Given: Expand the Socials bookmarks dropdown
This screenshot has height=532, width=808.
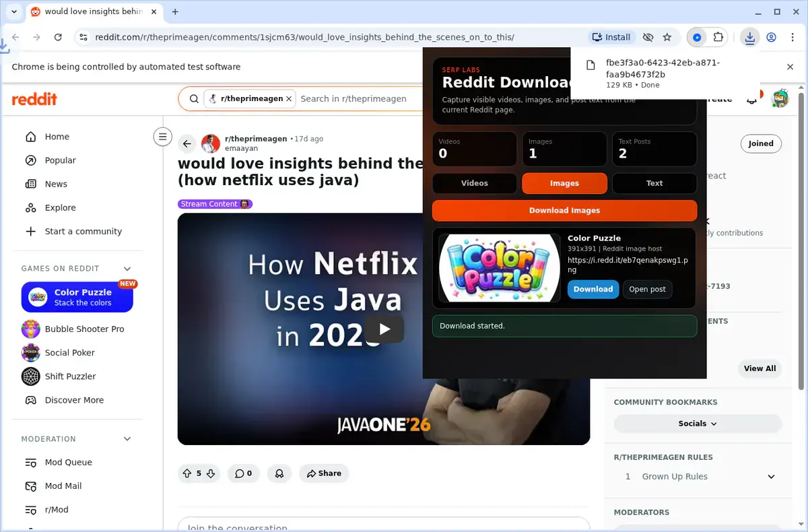Looking at the screenshot, I should (698, 424).
